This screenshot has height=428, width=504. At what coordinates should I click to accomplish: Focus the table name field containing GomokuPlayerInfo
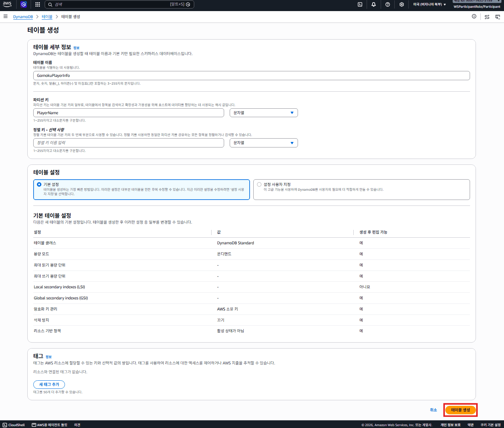click(x=251, y=75)
